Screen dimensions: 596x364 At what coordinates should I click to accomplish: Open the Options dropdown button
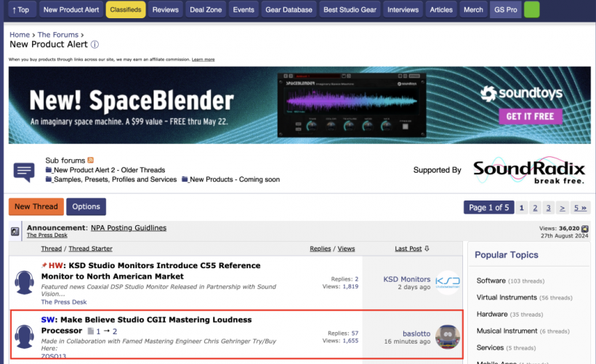(86, 206)
